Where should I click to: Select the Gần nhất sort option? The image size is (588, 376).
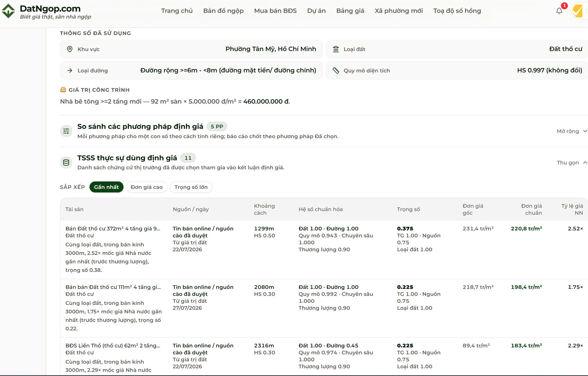(x=107, y=187)
